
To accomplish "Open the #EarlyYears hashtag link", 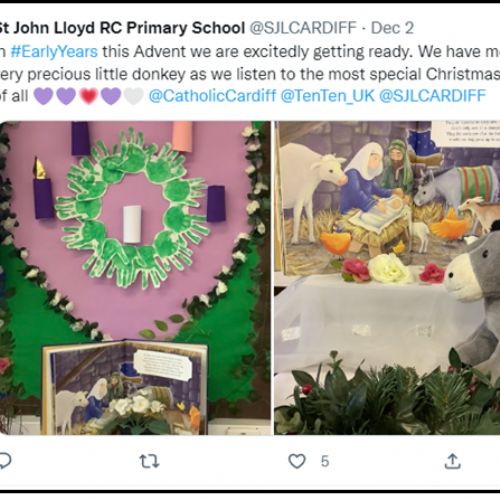I will pos(54,52).
